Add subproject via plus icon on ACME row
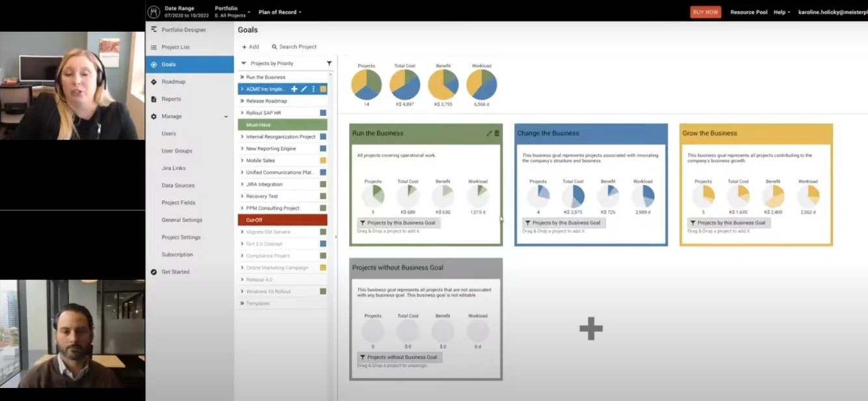 coord(295,88)
